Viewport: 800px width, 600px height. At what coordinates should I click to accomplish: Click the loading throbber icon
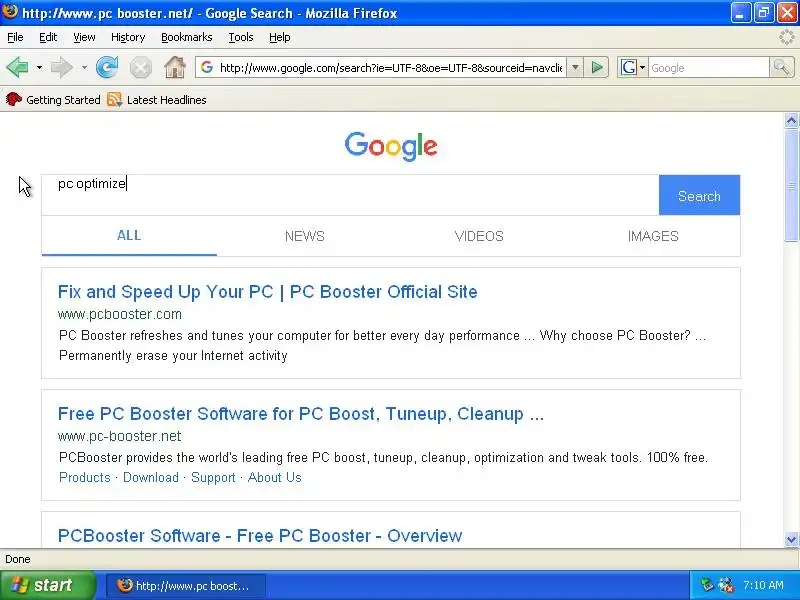tap(787, 37)
